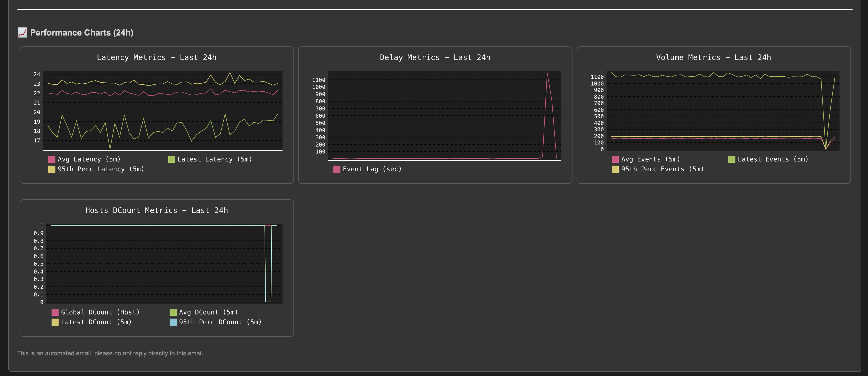Click the yellow 95th Perc Events legend swatch

(x=615, y=169)
